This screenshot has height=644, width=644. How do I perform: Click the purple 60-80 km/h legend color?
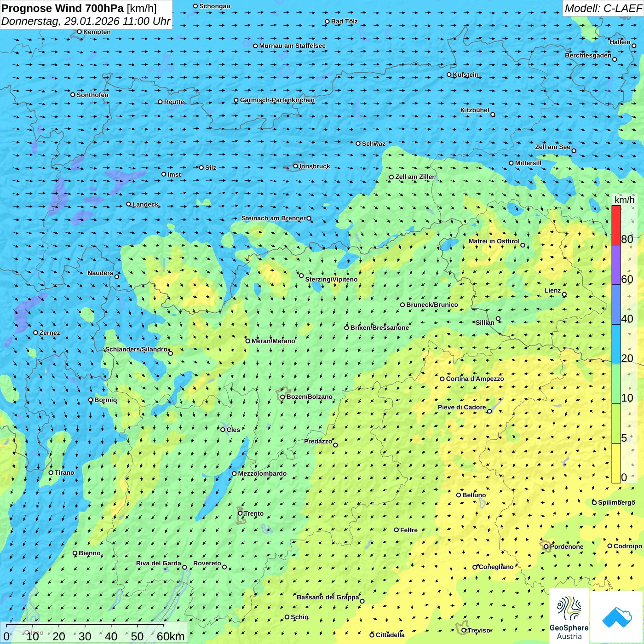[616, 265]
